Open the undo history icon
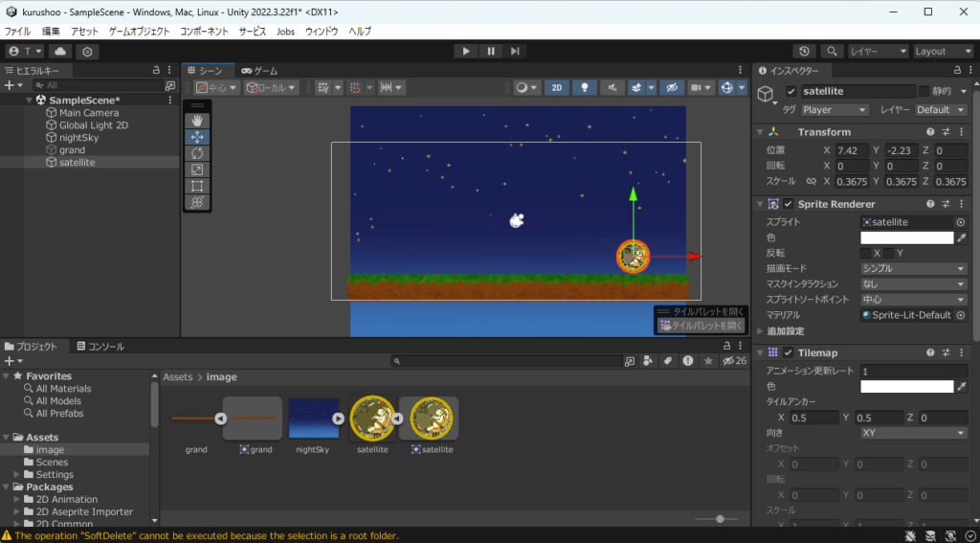Viewport: 980px width, 543px height. (805, 51)
